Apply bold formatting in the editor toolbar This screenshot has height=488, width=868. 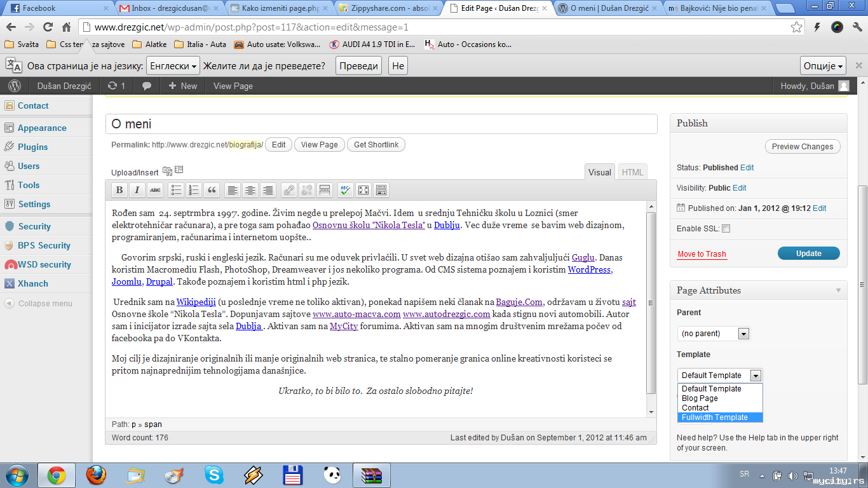point(119,190)
